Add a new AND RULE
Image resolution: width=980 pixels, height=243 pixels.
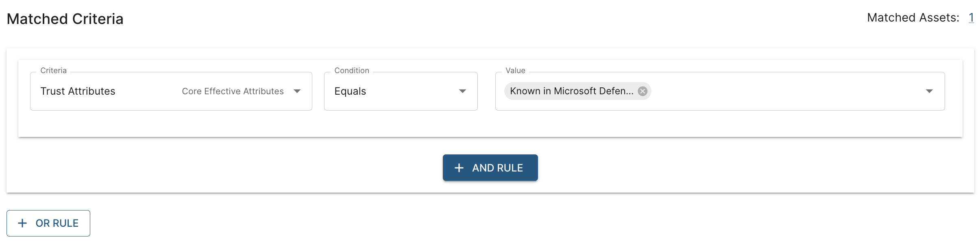(x=490, y=168)
